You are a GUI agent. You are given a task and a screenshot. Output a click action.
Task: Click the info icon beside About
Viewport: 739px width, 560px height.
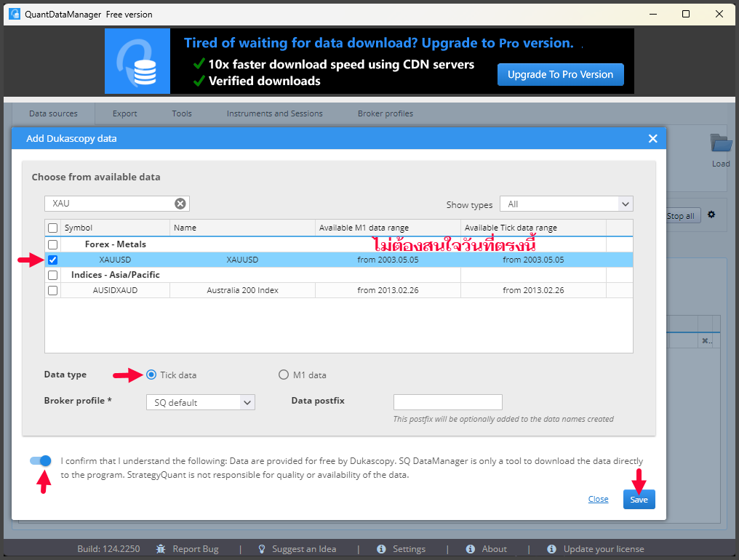tap(471, 549)
